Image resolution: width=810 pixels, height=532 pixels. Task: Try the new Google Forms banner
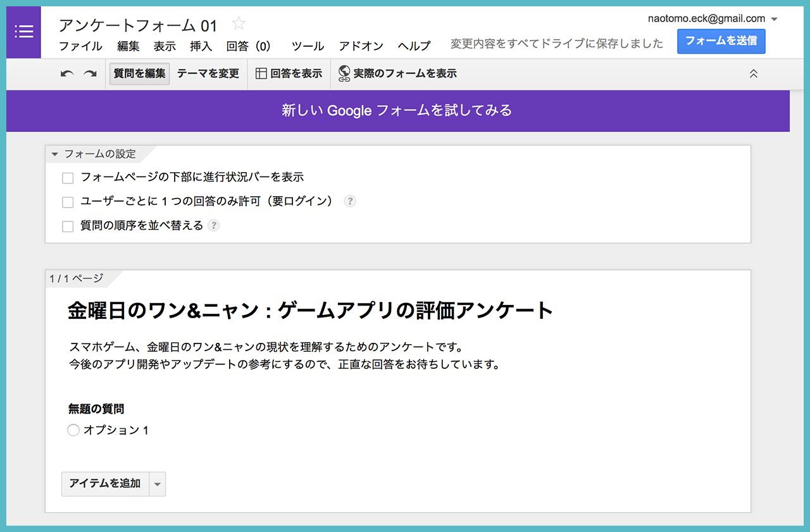[x=397, y=110]
